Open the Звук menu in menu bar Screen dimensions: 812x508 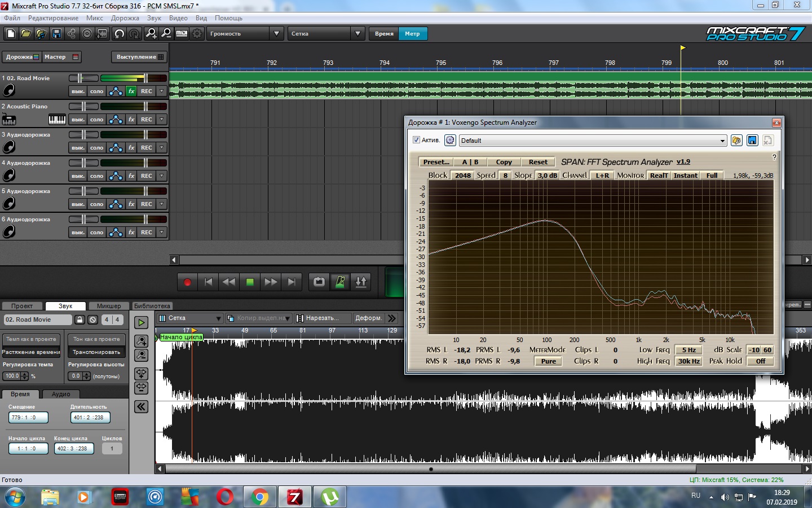154,18
